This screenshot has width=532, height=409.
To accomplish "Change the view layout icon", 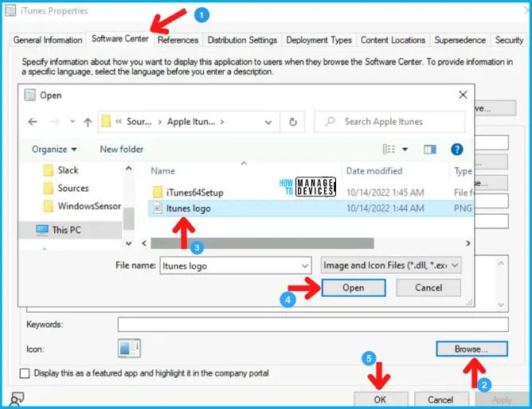I will [x=389, y=149].
